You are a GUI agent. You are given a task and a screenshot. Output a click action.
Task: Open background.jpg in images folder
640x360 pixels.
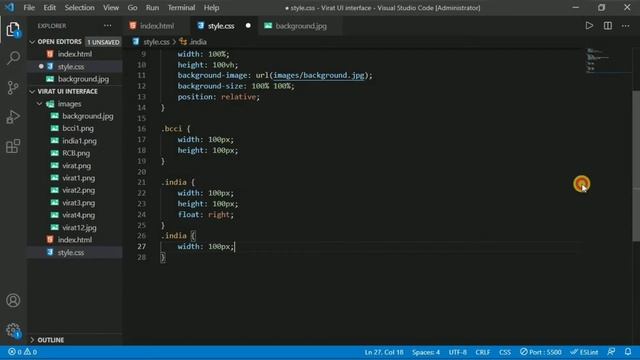pyautogui.click(x=75, y=116)
